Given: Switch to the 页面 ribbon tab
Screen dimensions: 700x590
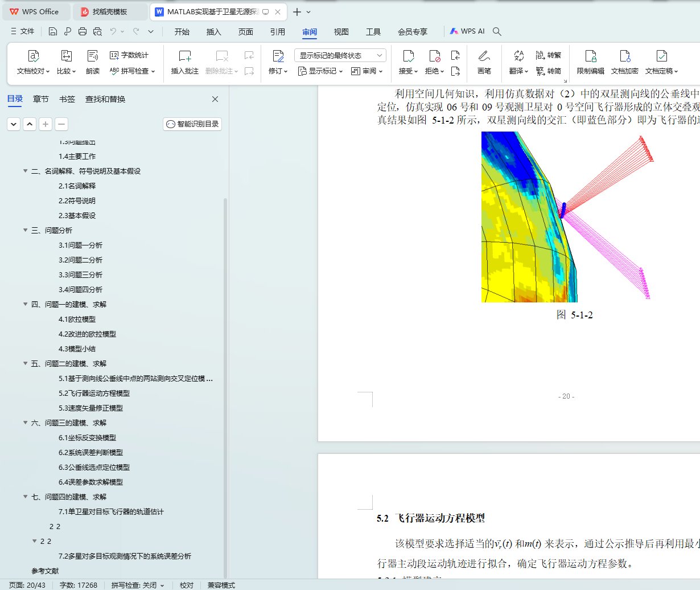Looking at the screenshot, I should click(246, 32).
